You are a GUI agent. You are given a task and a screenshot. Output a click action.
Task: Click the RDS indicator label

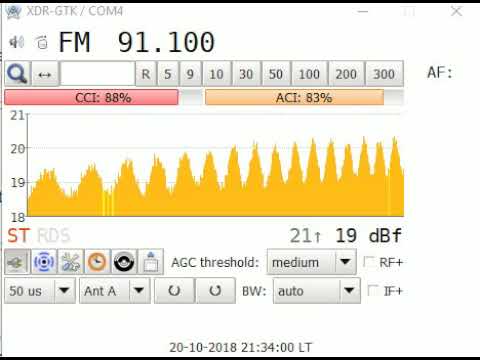pyautogui.click(x=53, y=236)
